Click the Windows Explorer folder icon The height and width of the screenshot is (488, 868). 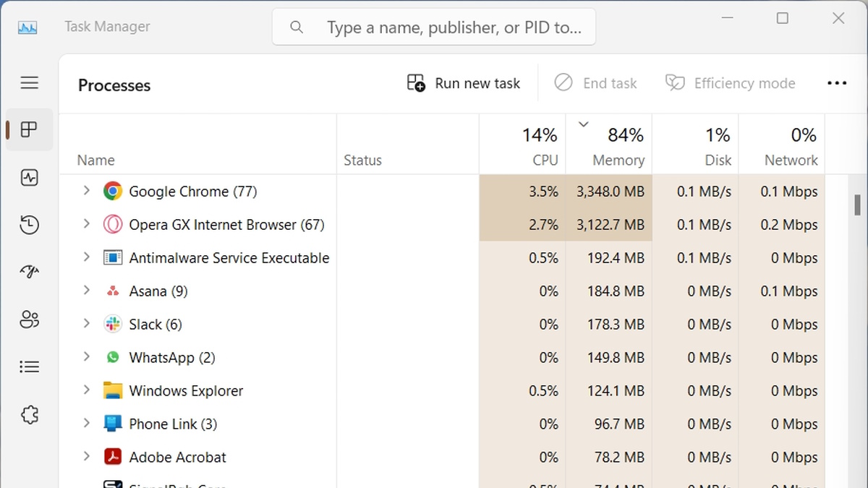(x=113, y=390)
